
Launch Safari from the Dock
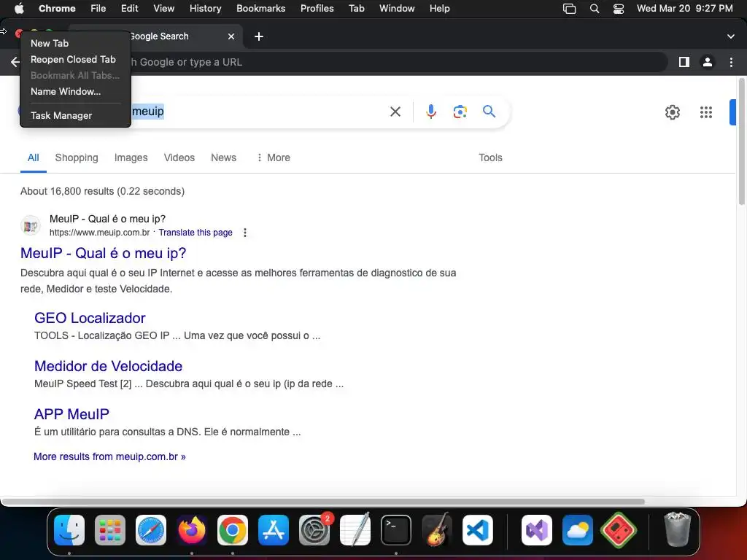151,530
